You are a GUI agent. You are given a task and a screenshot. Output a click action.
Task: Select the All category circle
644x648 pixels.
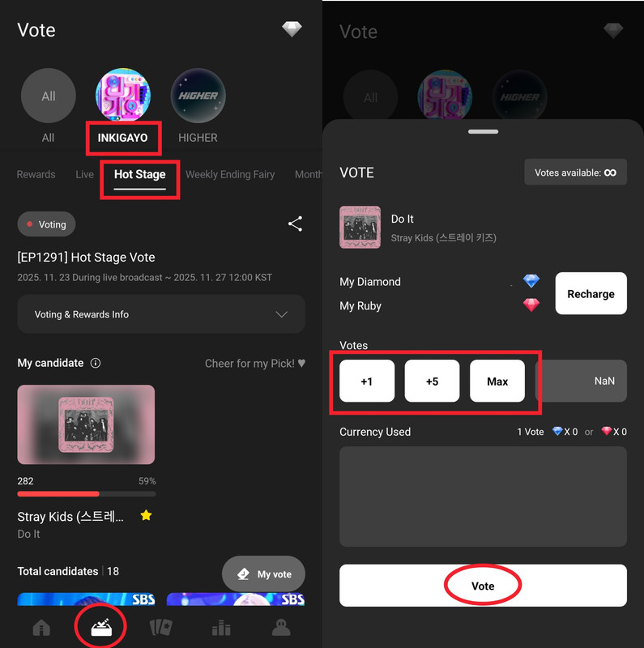pyautogui.click(x=49, y=96)
